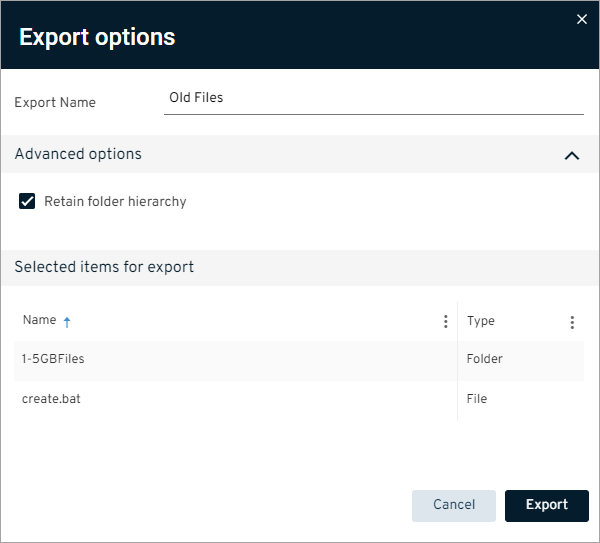Select the 1-5GBFiles row

coord(299,360)
